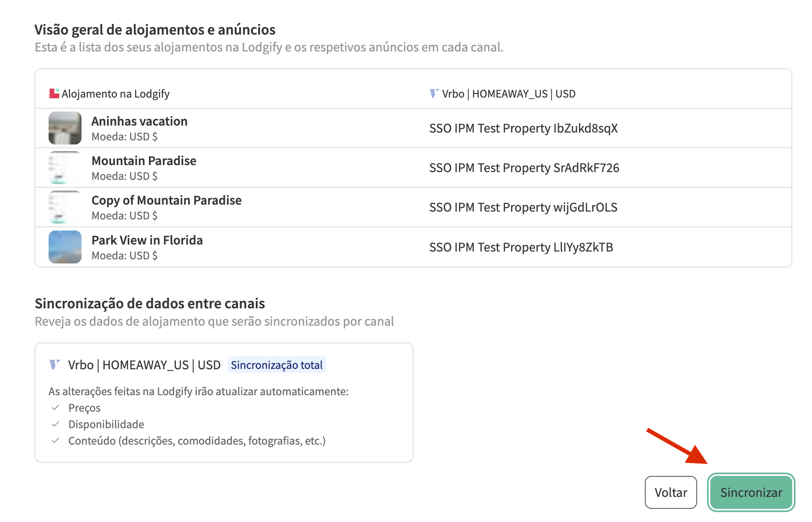The height and width of the screenshot is (522, 812).
Task: Click the Lodgify logo icon
Action: [x=54, y=94]
